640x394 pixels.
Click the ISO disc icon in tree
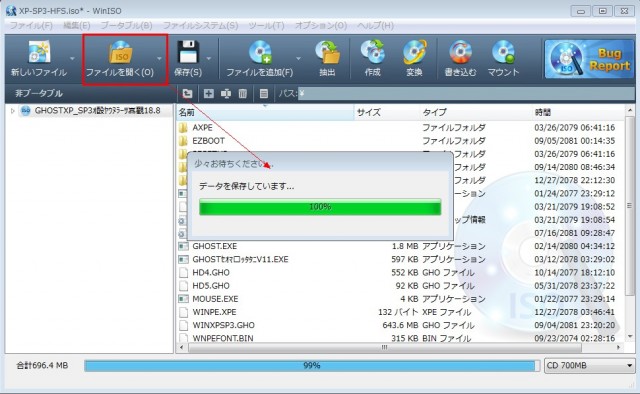tap(26, 111)
